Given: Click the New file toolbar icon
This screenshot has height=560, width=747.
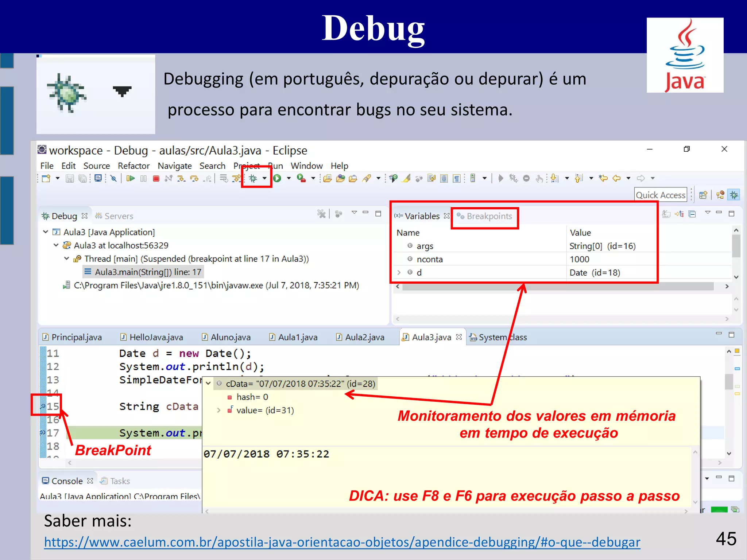Looking at the screenshot, I should click(46, 178).
